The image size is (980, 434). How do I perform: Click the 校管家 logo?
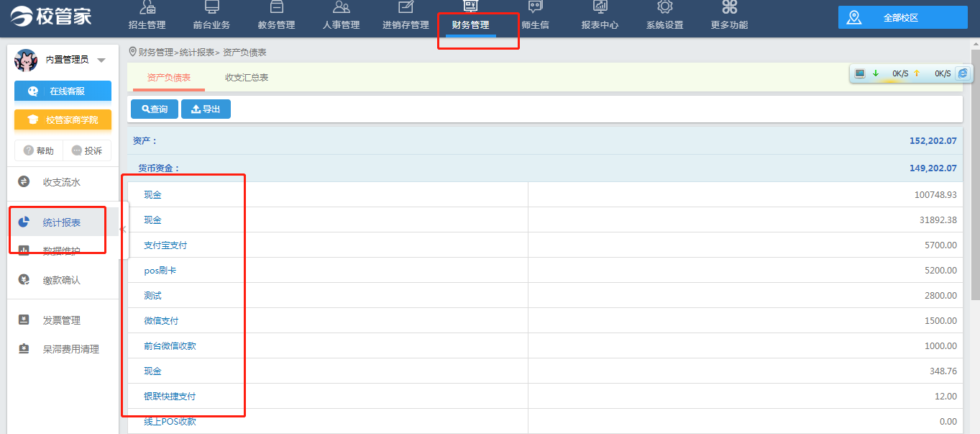click(x=50, y=15)
